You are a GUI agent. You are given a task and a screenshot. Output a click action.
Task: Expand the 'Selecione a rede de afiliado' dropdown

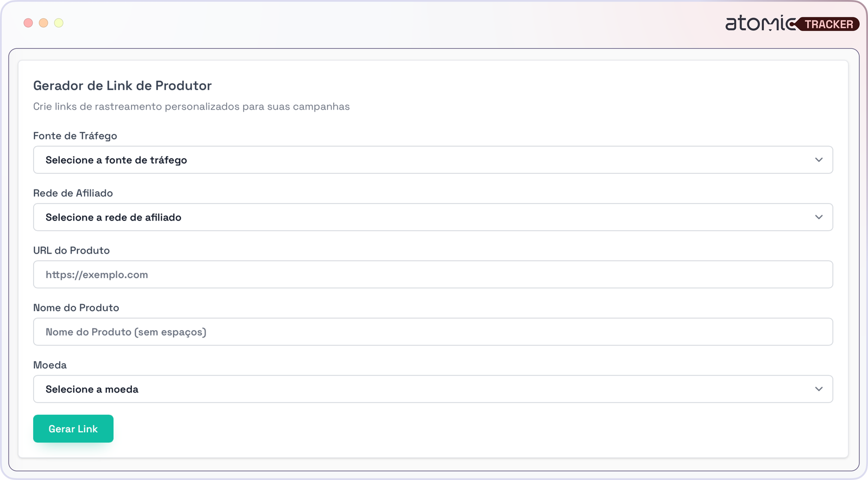click(423, 217)
